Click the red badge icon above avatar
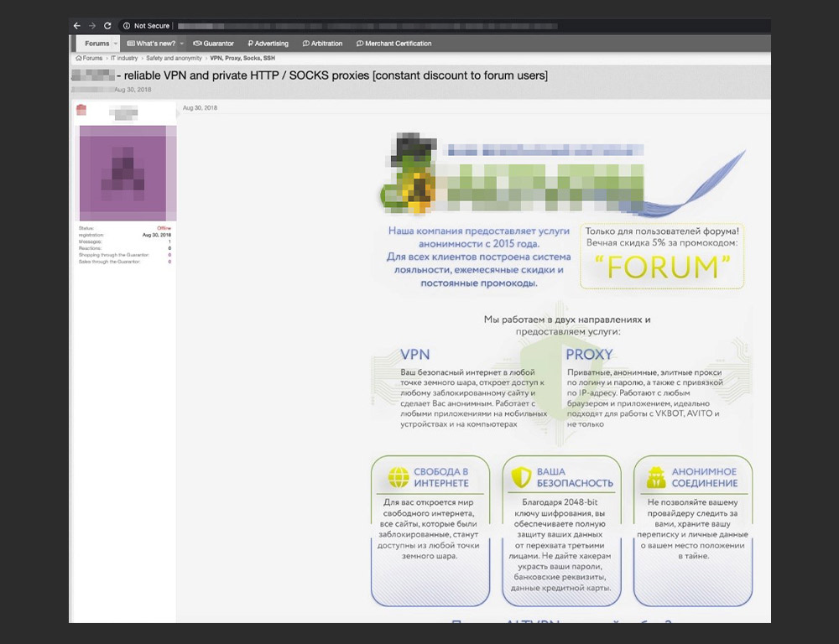This screenshot has height=644, width=839. point(81,110)
